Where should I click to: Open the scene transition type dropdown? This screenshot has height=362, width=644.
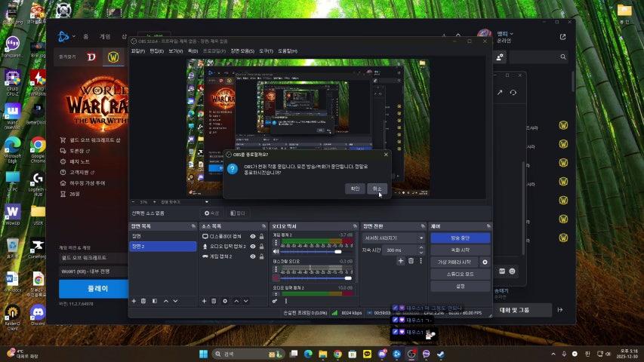(x=394, y=238)
